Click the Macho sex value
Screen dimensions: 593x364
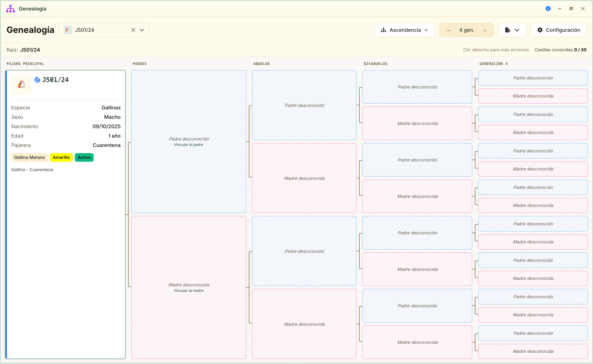pos(112,117)
